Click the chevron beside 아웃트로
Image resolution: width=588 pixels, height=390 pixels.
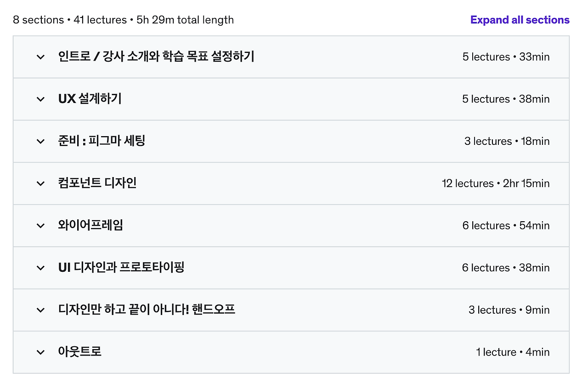(x=40, y=352)
